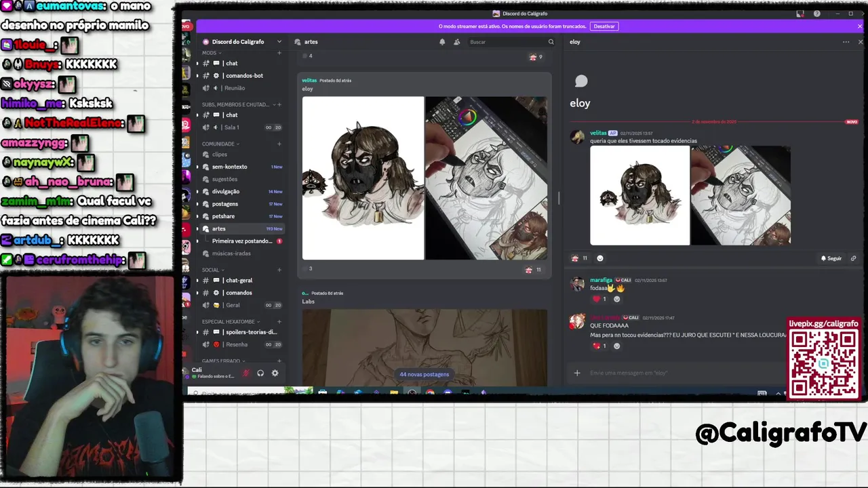The width and height of the screenshot is (868, 488).
Task: Collapse ESPECIAL HEXATOMBE category
Action: pos(231,321)
